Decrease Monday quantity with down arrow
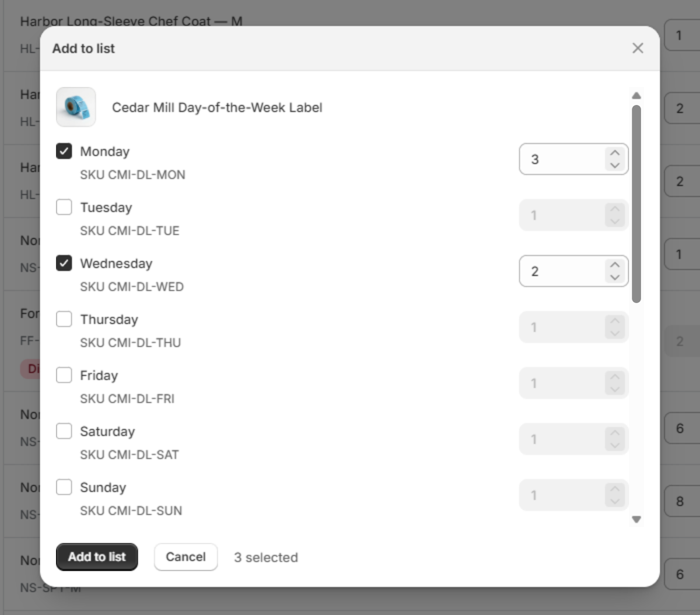The height and width of the screenshot is (615, 700). pos(615,165)
